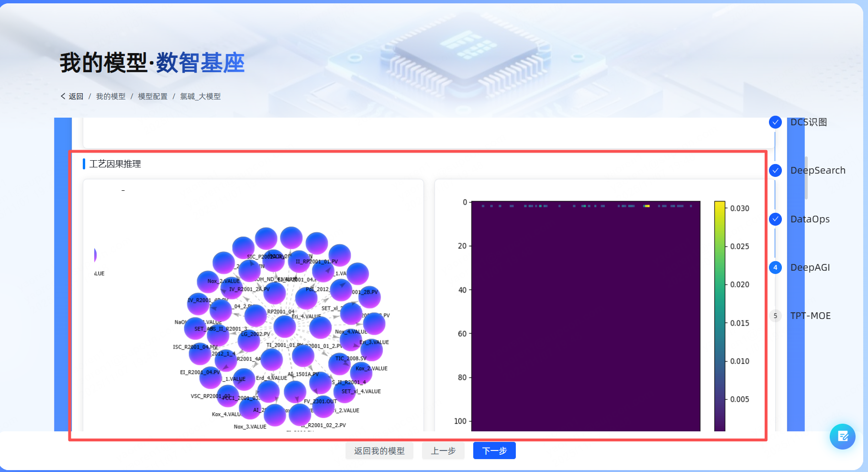Screen dimensions: 868x472
Task: Go to 我的模型 breadcrumb
Action: click(x=111, y=96)
